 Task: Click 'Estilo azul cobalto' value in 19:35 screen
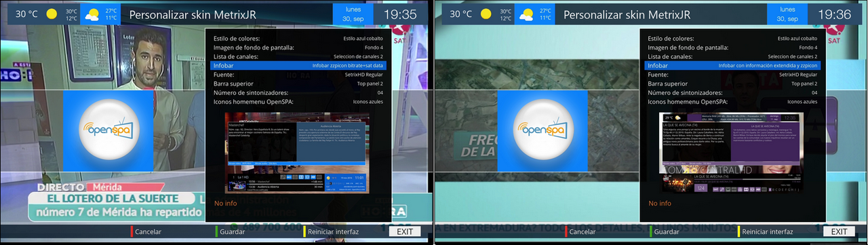pyautogui.click(x=363, y=39)
